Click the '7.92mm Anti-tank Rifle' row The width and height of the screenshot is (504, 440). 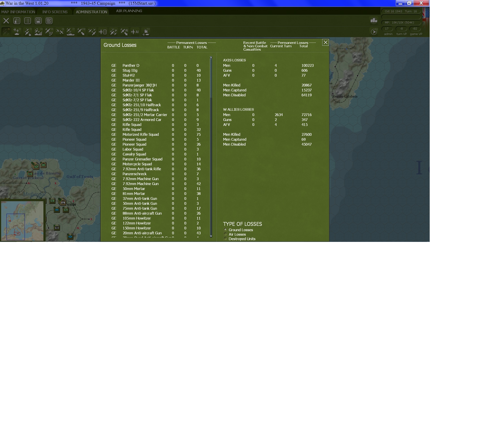coord(156,169)
